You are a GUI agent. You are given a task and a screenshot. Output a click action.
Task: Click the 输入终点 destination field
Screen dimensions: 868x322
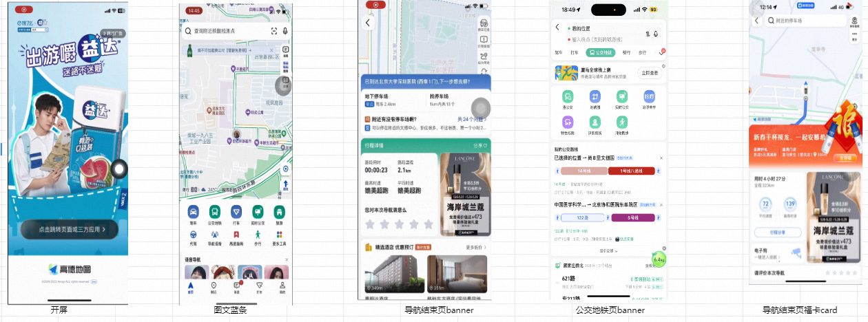598,39
